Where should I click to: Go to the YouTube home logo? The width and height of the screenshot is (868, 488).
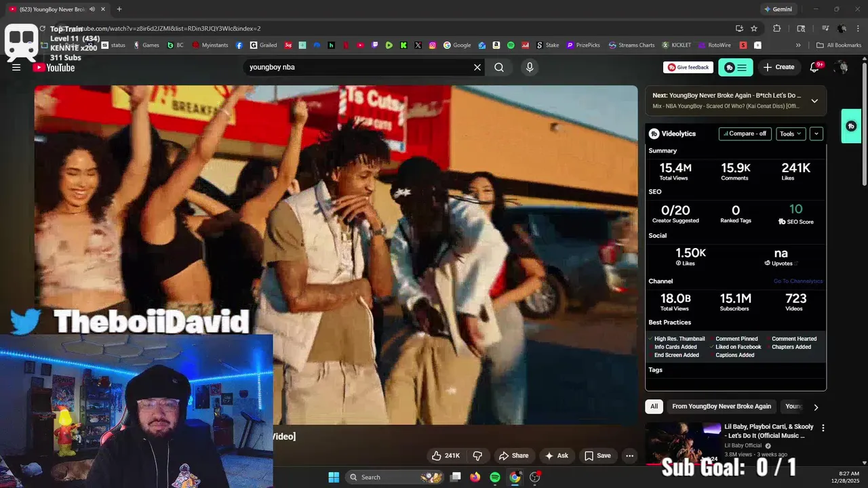click(x=54, y=67)
